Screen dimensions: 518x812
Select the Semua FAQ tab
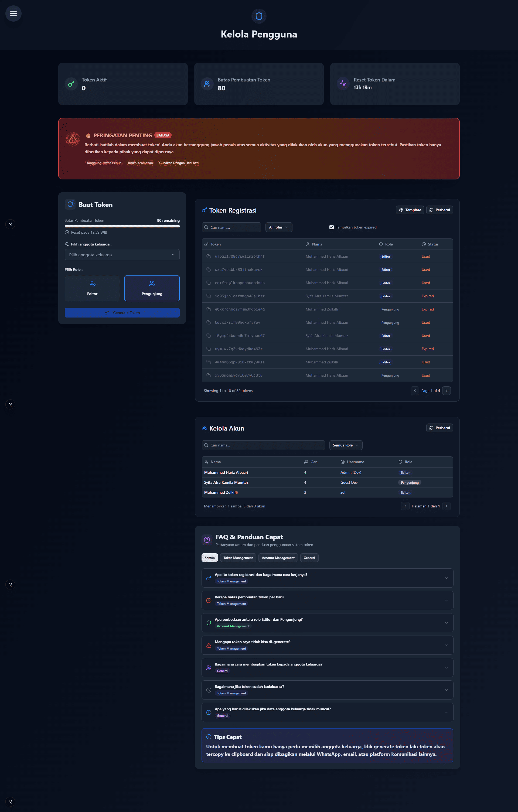(210, 558)
